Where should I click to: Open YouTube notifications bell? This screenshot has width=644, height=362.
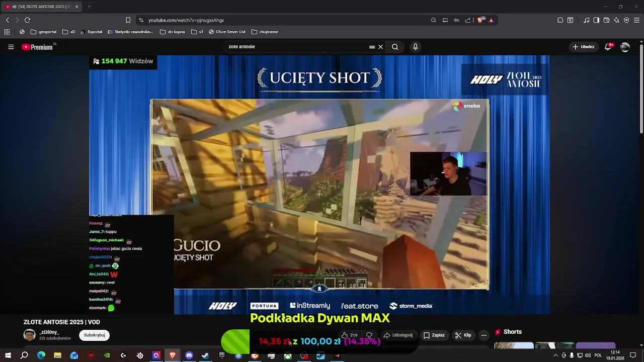tap(609, 47)
